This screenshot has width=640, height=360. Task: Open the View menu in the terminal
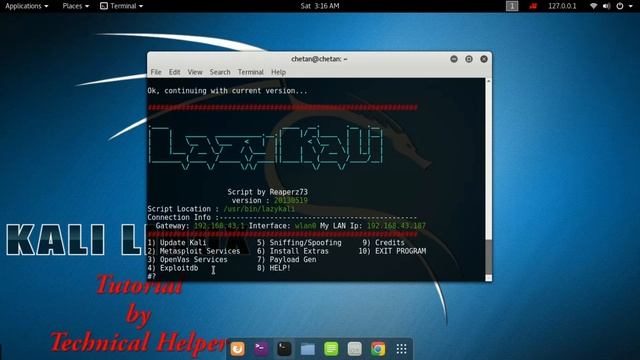pos(195,72)
